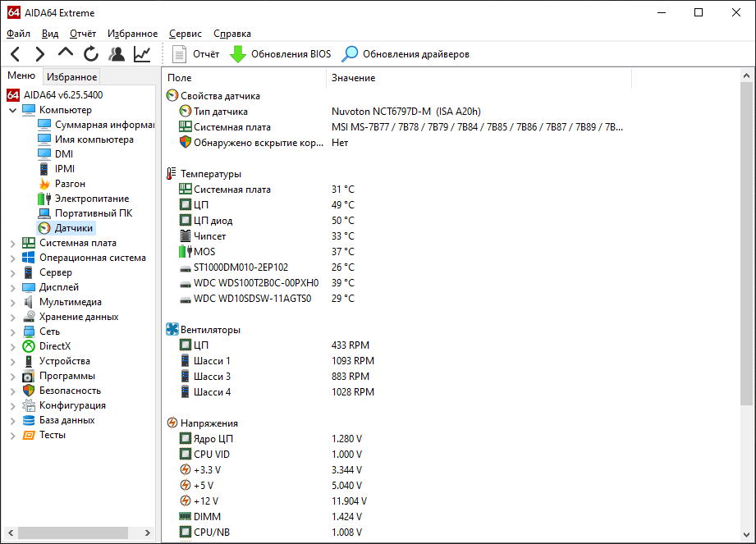Expand the Операционная система node
This screenshot has width=756, height=544.
pyautogui.click(x=13, y=258)
